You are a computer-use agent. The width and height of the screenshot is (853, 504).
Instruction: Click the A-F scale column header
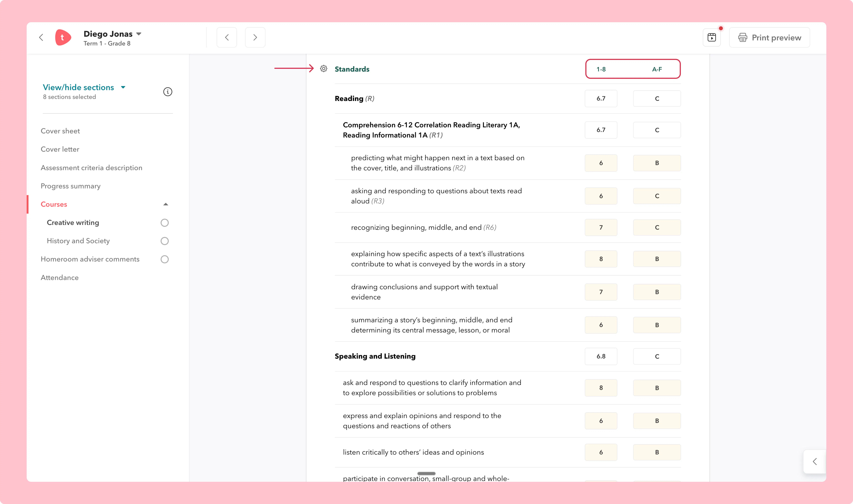click(x=657, y=69)
